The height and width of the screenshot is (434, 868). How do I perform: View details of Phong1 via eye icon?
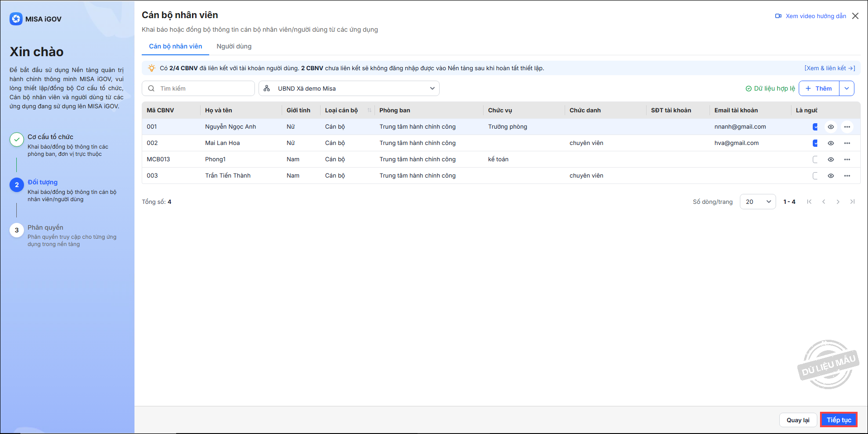(831, 159)
